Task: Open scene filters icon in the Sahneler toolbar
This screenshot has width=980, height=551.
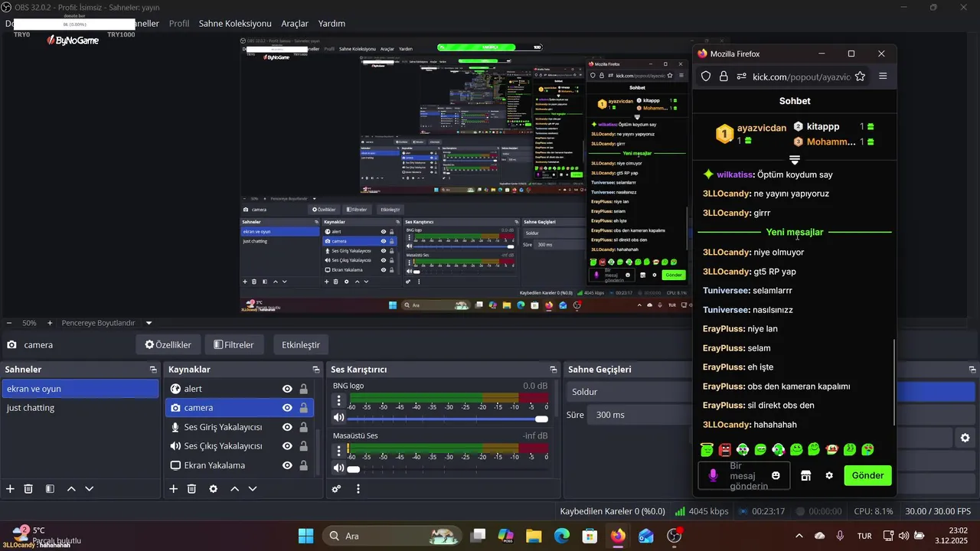Action: [x=50, y=488]
